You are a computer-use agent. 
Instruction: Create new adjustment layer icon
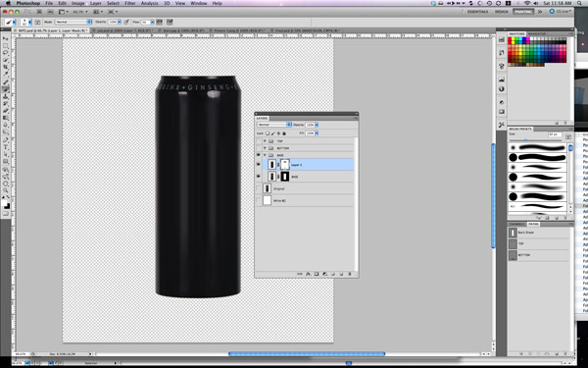click(324, 274)
